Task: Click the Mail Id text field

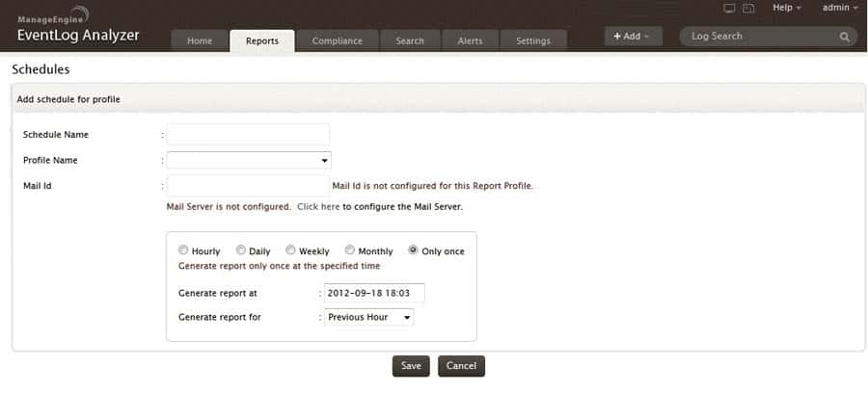Action: (x=248, y=186)
